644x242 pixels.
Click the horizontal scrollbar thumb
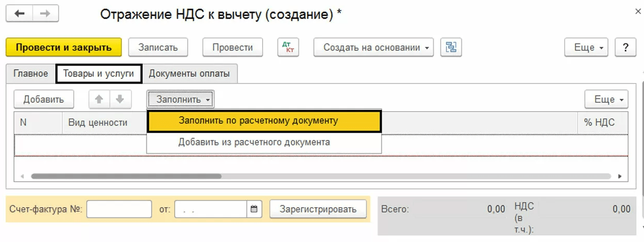coord(126,176)
